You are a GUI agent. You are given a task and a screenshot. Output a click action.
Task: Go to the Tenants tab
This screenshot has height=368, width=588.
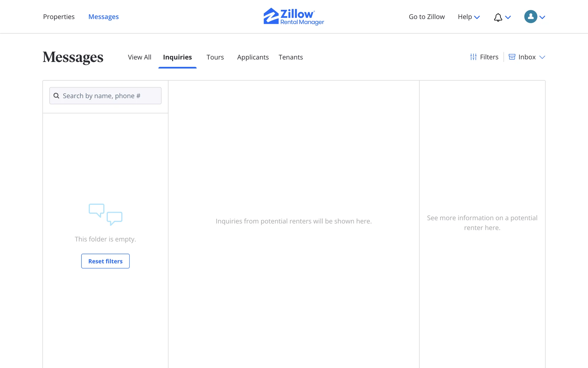(291, 57)
